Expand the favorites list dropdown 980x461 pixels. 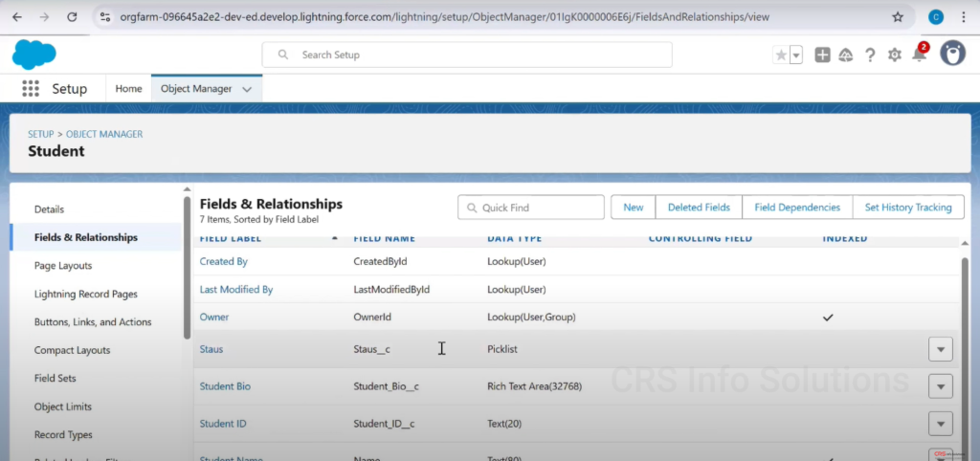796,55
